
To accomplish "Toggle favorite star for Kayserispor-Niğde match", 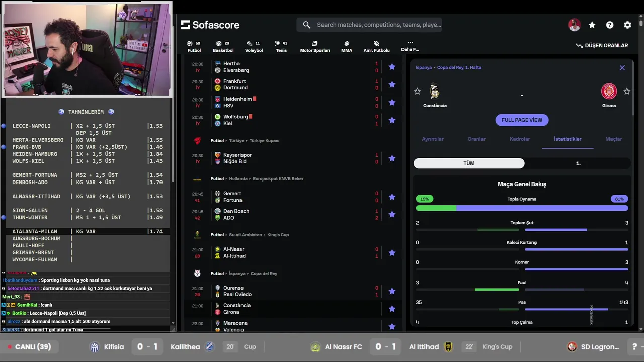I will pyautogui.click(x=392, y=158).
